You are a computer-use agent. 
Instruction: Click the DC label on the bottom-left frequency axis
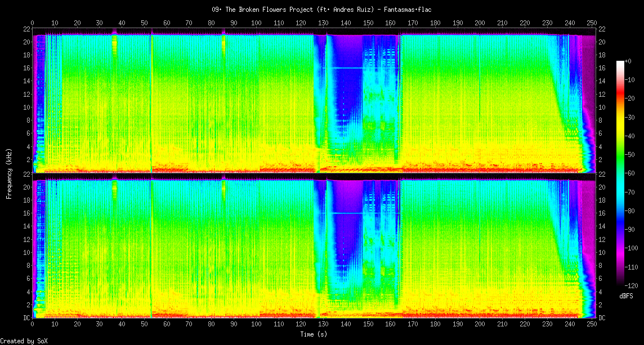[26, 318]
